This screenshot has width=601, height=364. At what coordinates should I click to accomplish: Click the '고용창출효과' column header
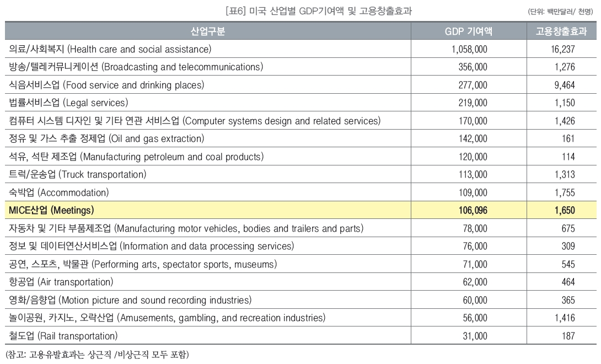(561, 31)
